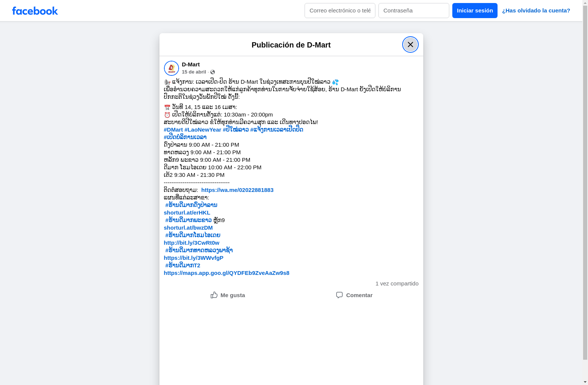Click the Me gusta thumbs-up button

click(x=228, y=295)
